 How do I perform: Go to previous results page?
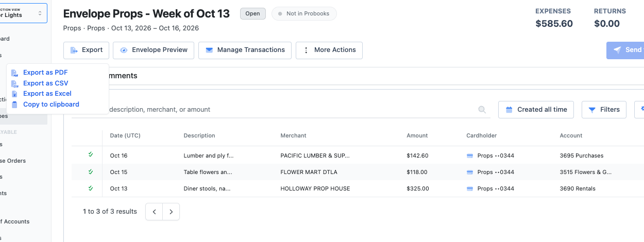pyautogui.click(x=154, y=212)
